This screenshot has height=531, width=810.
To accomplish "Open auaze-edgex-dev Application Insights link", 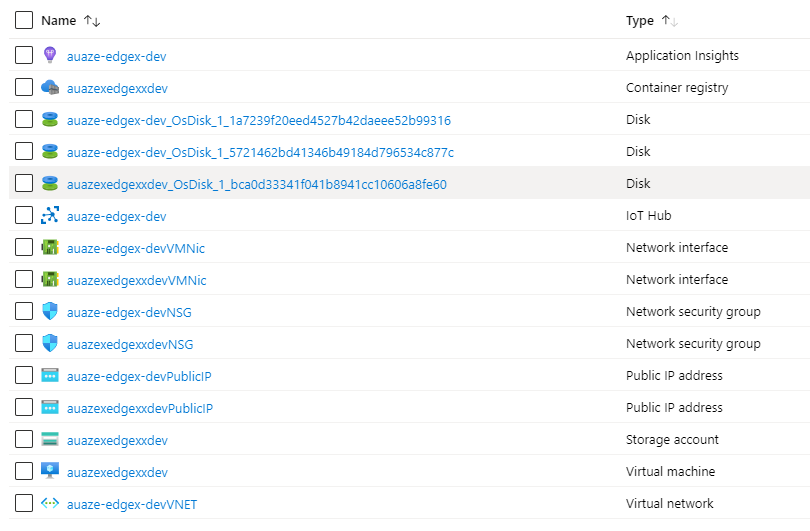I will [117, 56].
